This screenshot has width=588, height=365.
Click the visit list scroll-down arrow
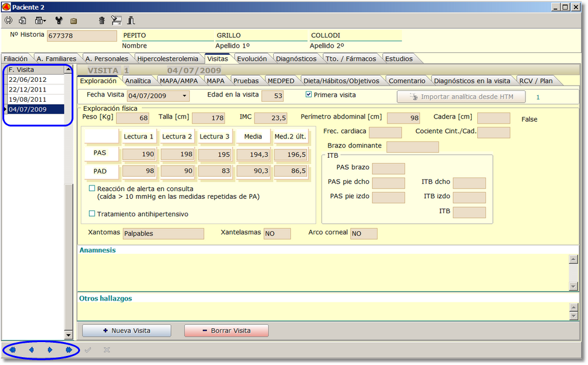coord(68,335)
